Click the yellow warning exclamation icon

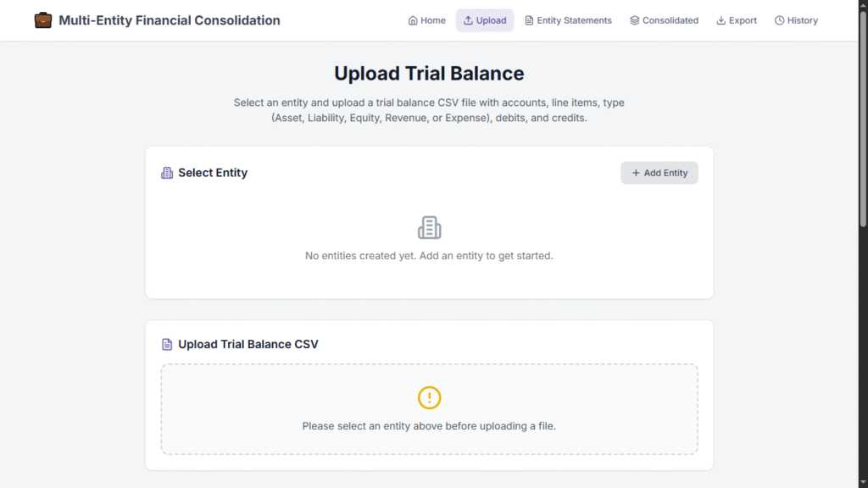point(429,397)
